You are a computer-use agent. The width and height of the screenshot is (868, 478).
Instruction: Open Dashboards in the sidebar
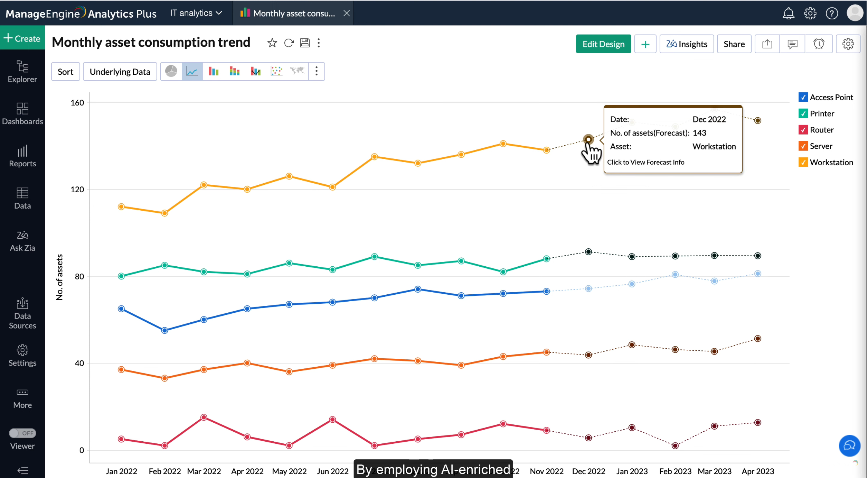(22, 113)
